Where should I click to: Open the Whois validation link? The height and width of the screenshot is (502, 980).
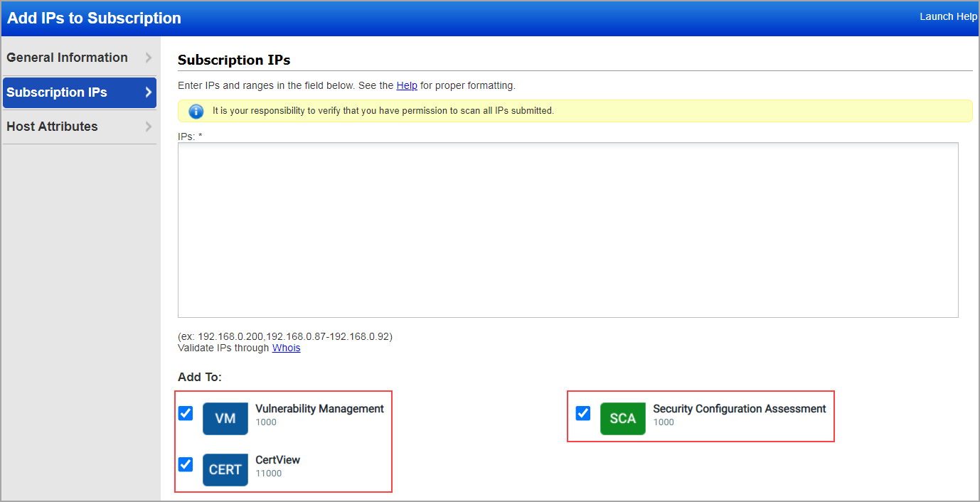[287, 348]
